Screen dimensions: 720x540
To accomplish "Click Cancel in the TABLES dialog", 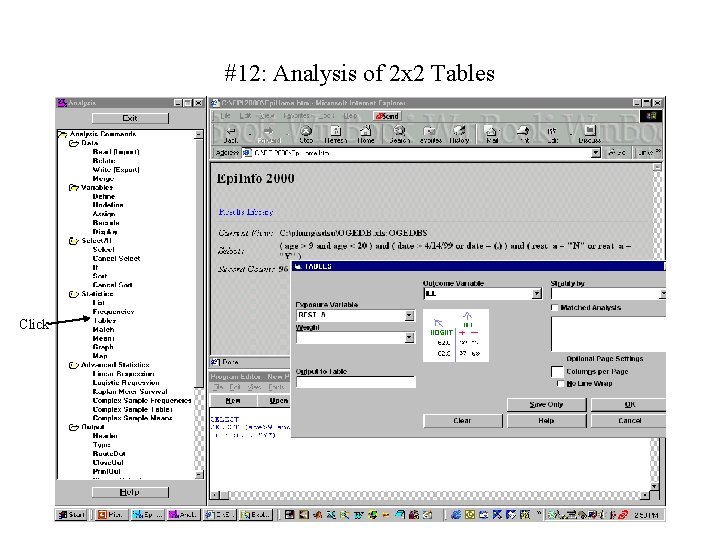I will pos(629,421).
